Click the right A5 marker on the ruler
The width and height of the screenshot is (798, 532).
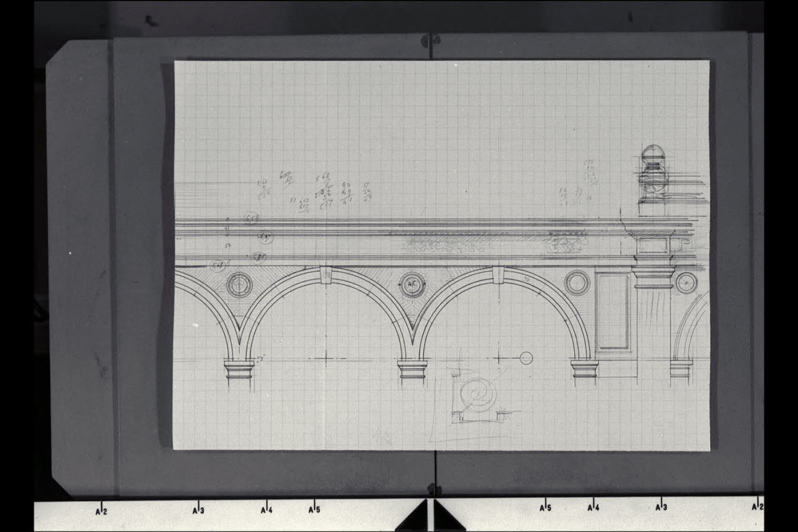(x=545, y=507)
